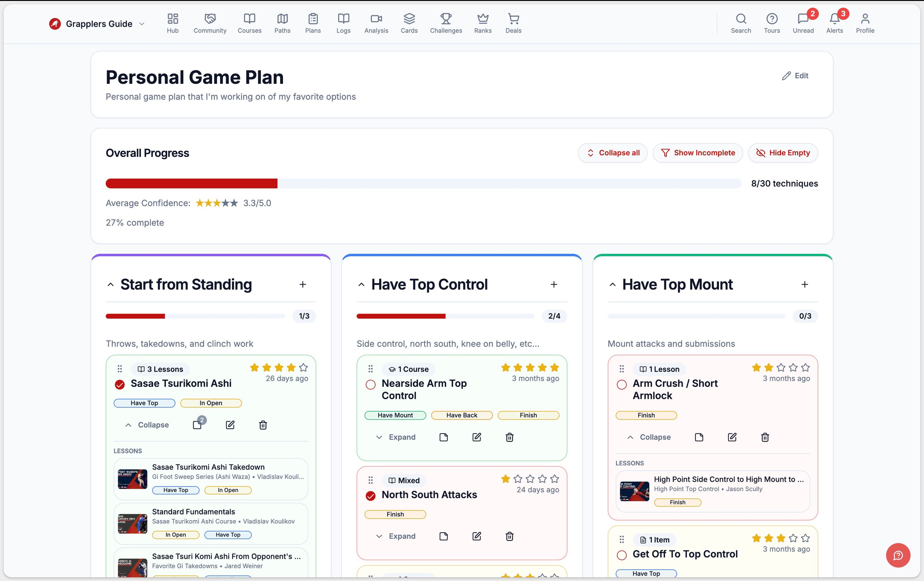Open High Point Side Control lesson thumbnail
The image size is (924, 581).
634,491
